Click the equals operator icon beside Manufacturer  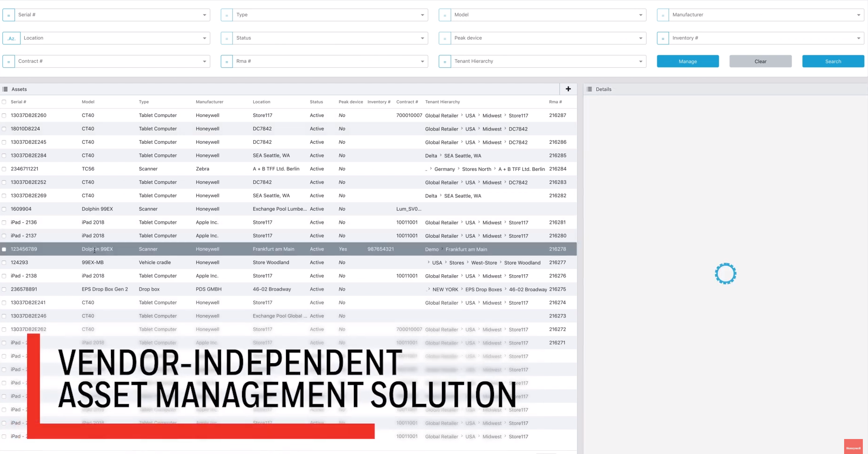tap(663, 15)
